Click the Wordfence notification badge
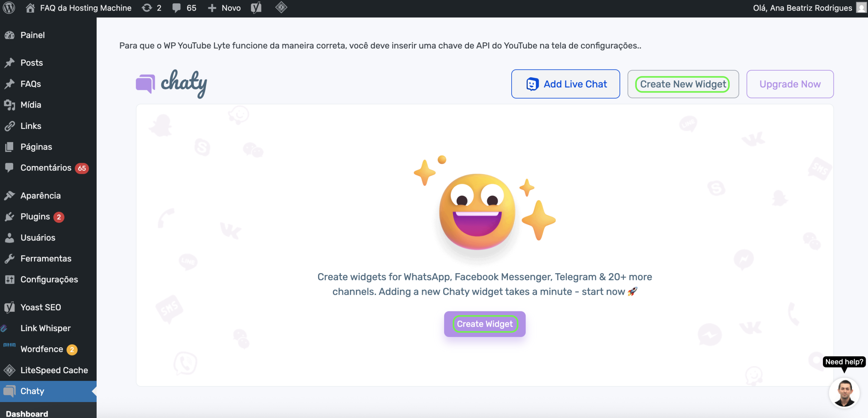 point(72,350)
